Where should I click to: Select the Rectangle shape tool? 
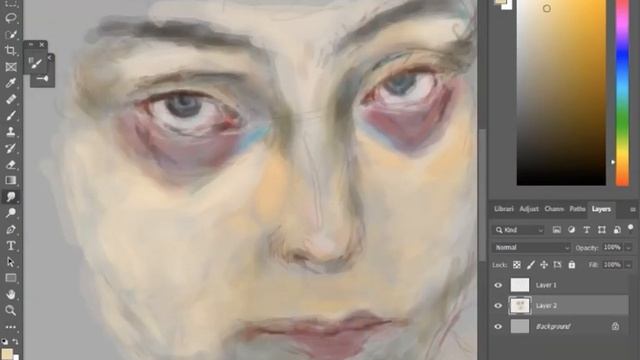point(11,278)
